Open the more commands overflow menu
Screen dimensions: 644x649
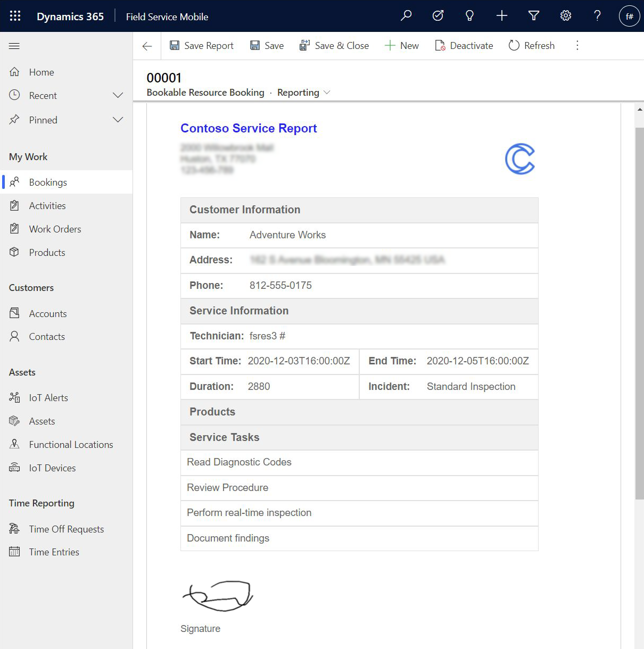[577, 46]
